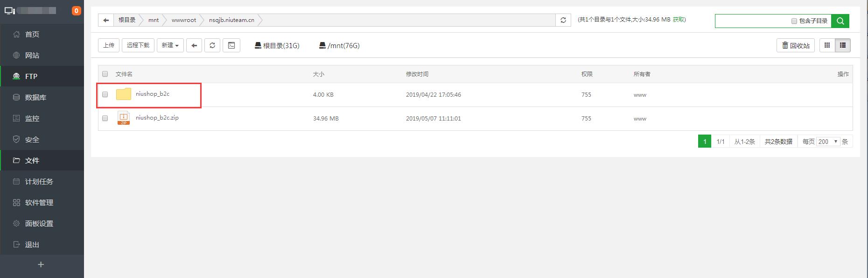868x278 pixels.
Task: Switch to list view
Action: (843, 45)
